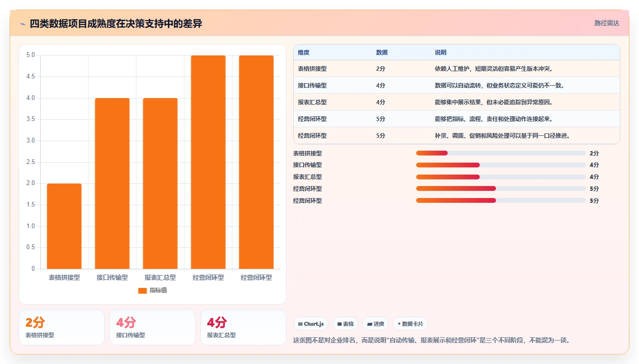Viewport: 639px width, 364px height.
Task: Click description 数据可以自动流转，但业务状态定义可能仍不一致
Action: point(500,86)
